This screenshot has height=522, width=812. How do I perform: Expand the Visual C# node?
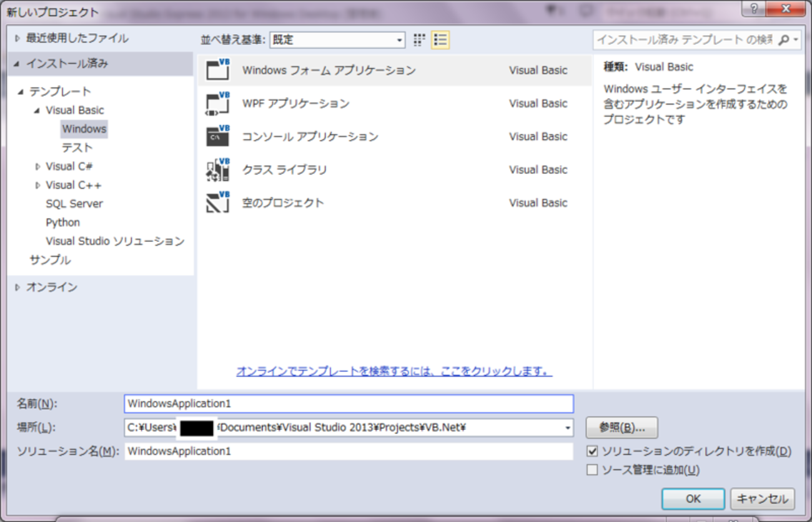[37, 166]
